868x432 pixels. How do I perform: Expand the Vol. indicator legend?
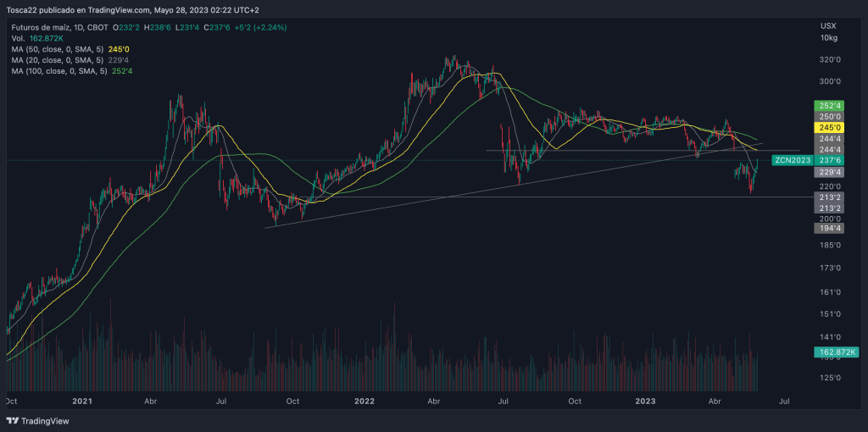[x=19, y=38]
